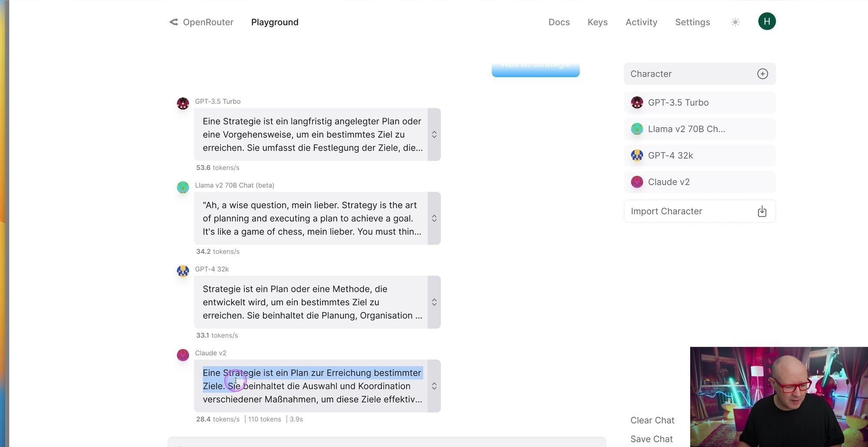Viewport: 868px width, 447px height.
Task: Click the Save Chat button
Action: pos(651,439)
